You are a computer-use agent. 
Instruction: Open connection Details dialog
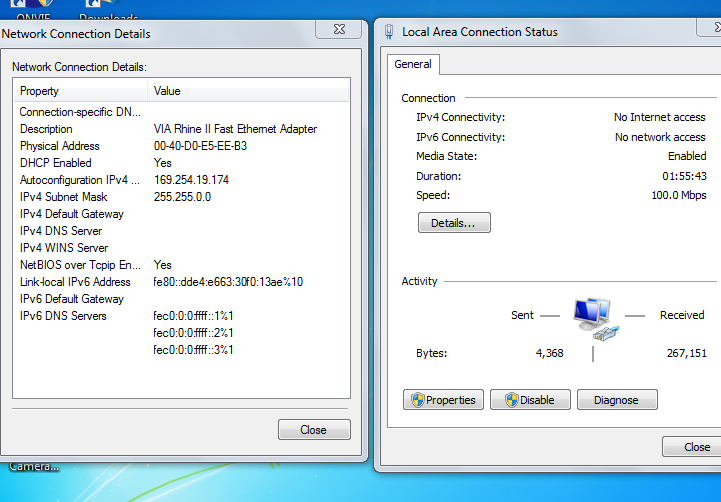pyautogui.click(x=453, y=223)
